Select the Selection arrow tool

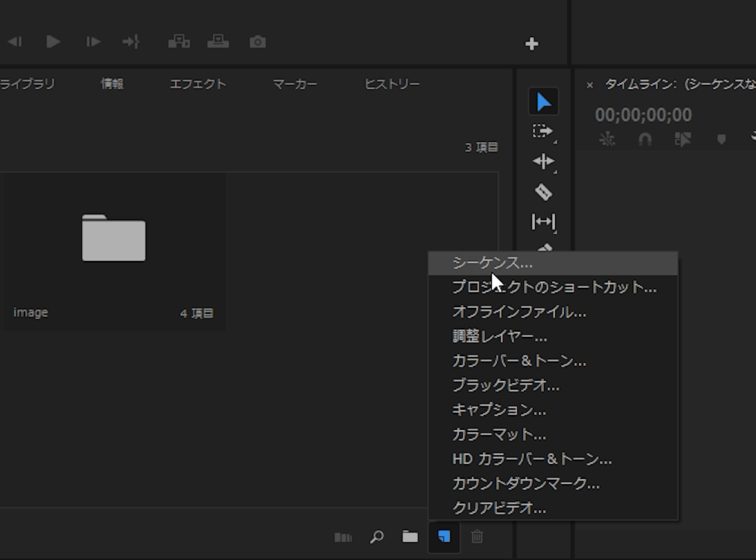543,102
